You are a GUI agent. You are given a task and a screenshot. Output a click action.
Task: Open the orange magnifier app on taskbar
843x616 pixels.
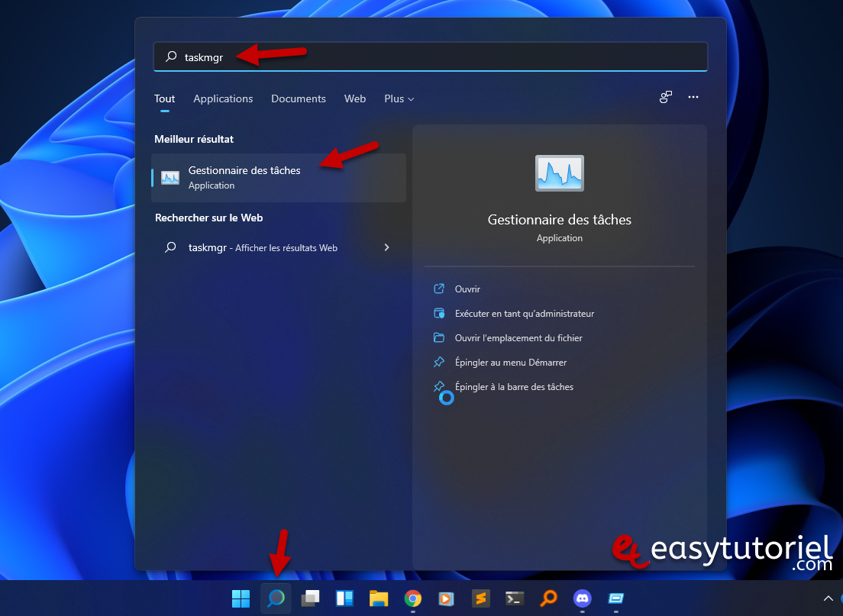549,598
